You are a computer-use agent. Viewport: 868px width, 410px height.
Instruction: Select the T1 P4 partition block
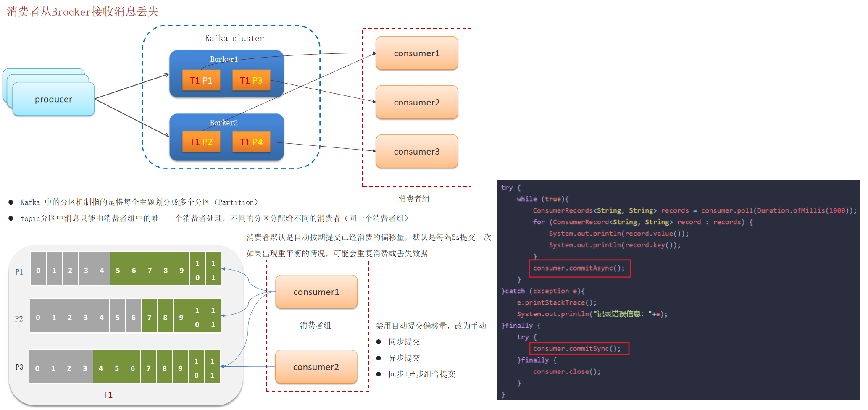click(251, 142)
